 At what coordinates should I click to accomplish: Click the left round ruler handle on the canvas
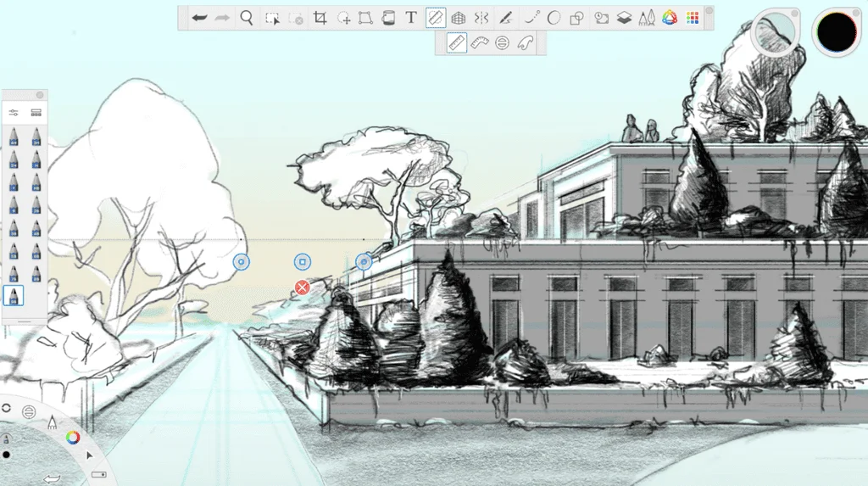pyautogui.click(x=242, y=261)
